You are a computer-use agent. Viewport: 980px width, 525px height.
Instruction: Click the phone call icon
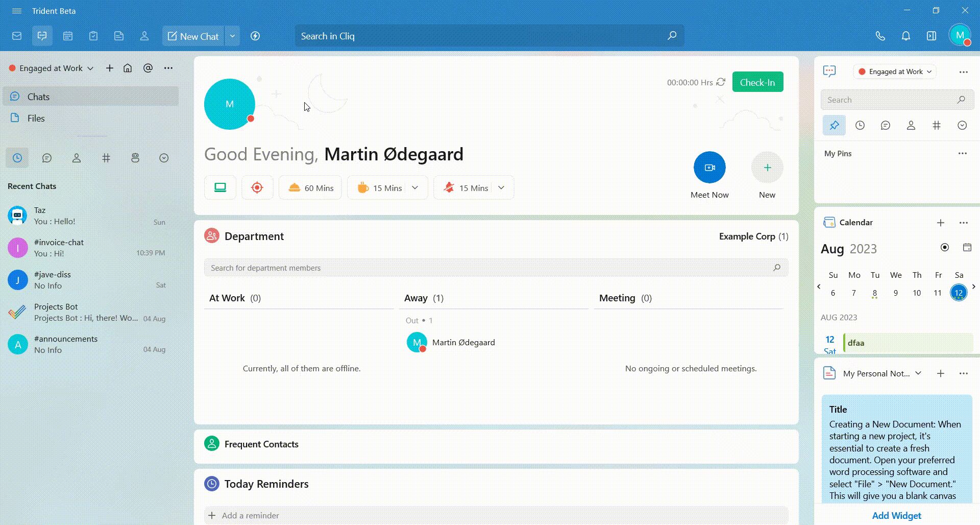(880, 36)
